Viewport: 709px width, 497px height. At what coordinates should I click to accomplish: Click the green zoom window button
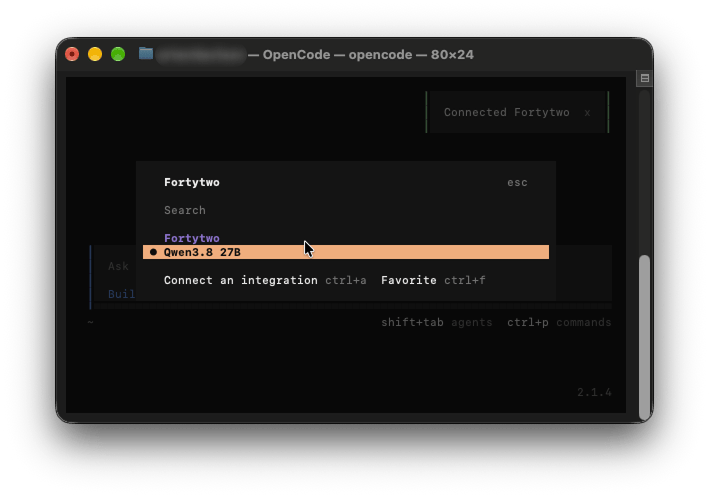click(118, 54)
